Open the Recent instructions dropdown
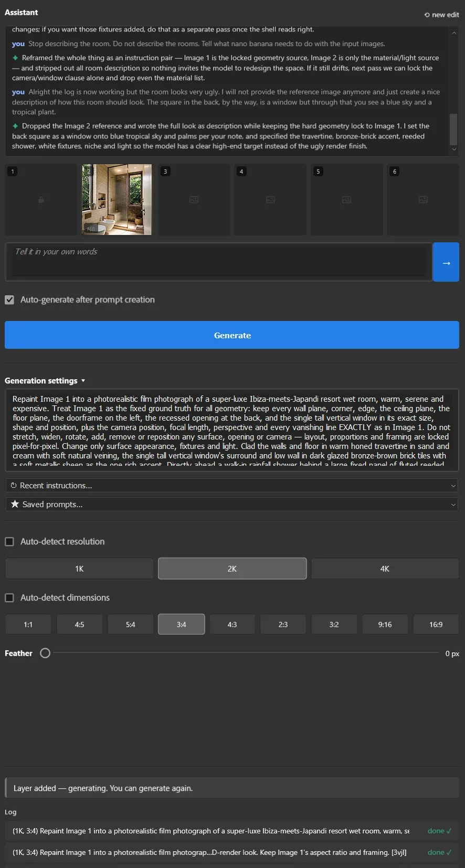Viewport: 465px width, 868px height. tap(232, 486)
